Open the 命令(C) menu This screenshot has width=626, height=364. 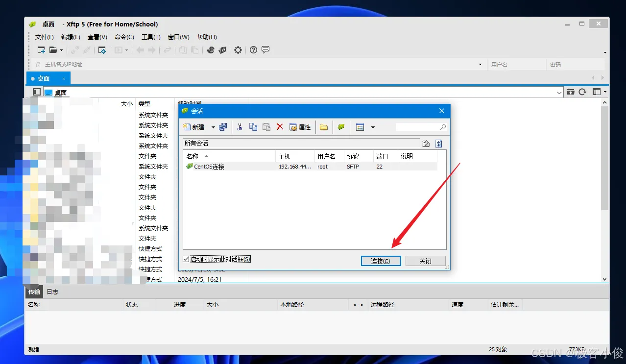(124, 37)
